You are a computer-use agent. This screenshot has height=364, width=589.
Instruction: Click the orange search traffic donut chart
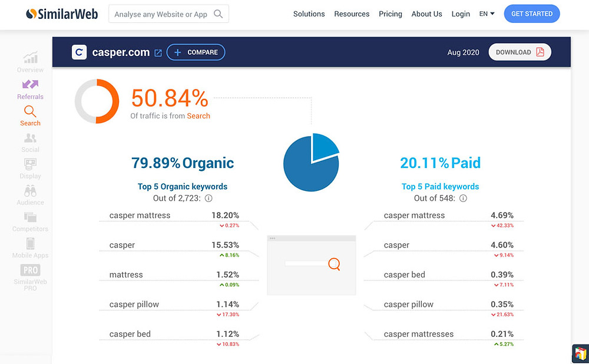97,101
